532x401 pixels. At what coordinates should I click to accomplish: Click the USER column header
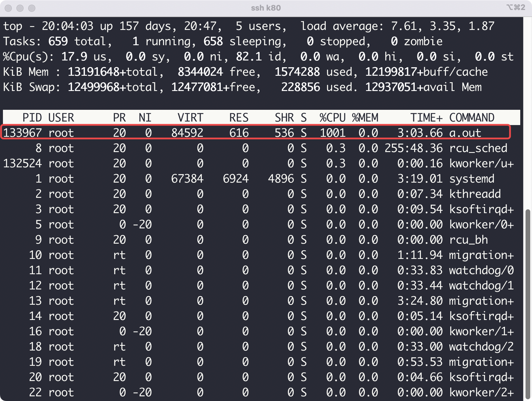[x=61, y=117]
